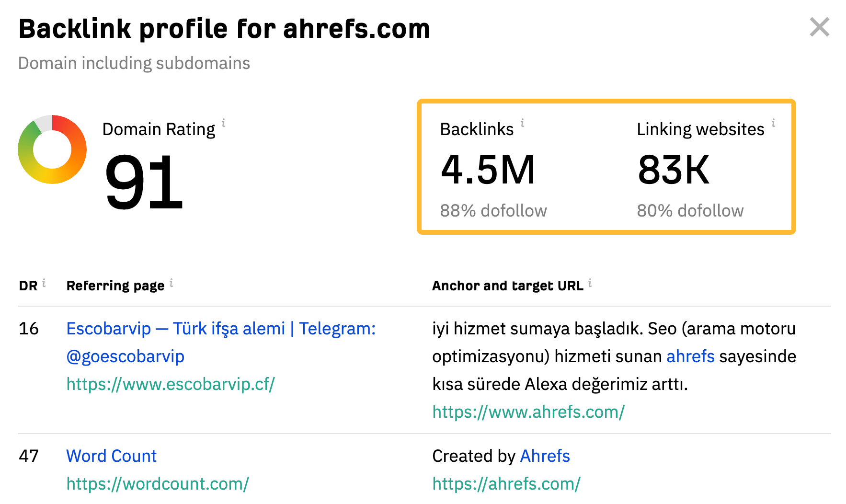The width and height of the screenshot is (846, 504).
Task: Dismiss the backlink profile dialog
Action: tap(820, 27)
